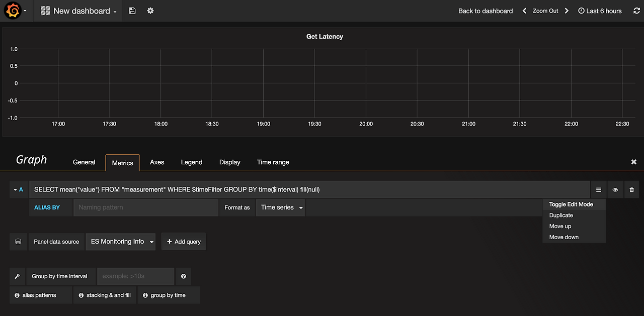Click the Add query button

184,242
